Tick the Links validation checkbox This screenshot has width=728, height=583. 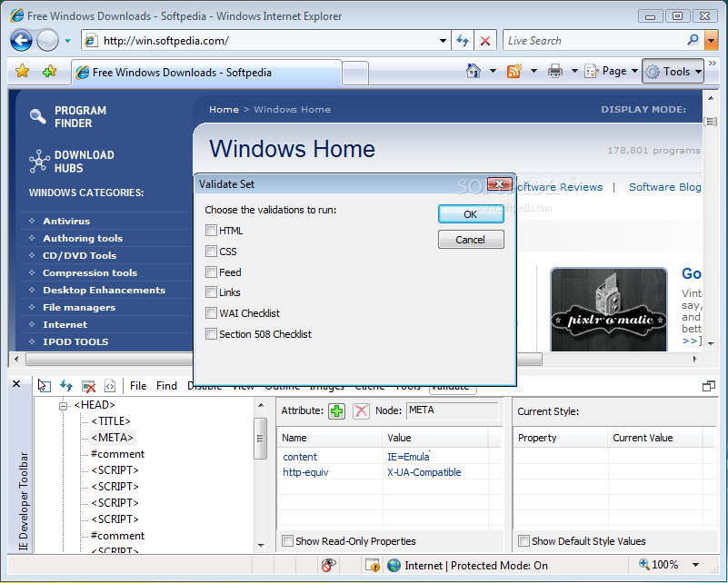click(211, 292)
